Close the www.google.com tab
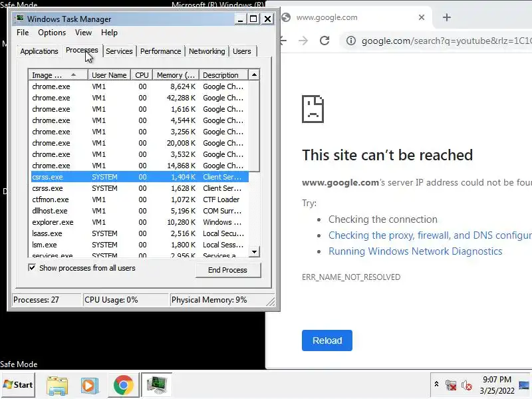The height and width of the screenshot is (399, 532). [x=422, y=17]
